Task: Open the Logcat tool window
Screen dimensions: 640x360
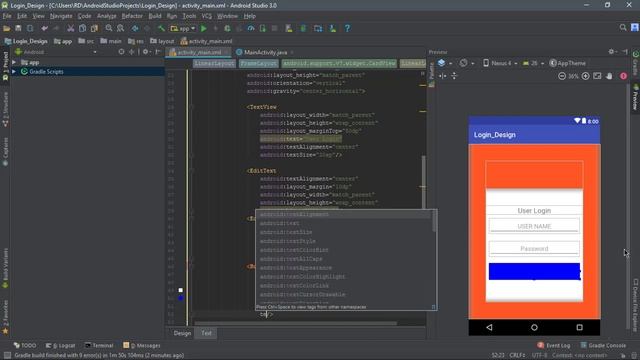Action: pyautogui.click(x=60, y=345)
